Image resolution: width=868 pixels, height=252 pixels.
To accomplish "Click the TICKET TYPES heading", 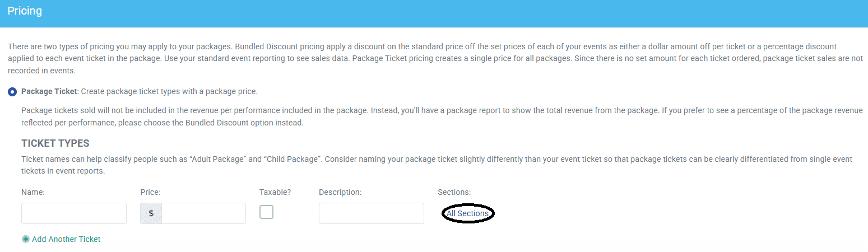I will click(x=55, y=143).
